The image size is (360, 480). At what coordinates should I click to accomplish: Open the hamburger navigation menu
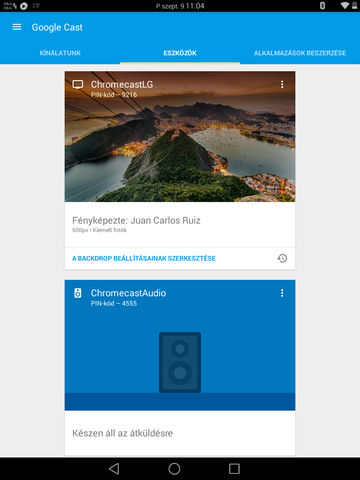[17, 27]
